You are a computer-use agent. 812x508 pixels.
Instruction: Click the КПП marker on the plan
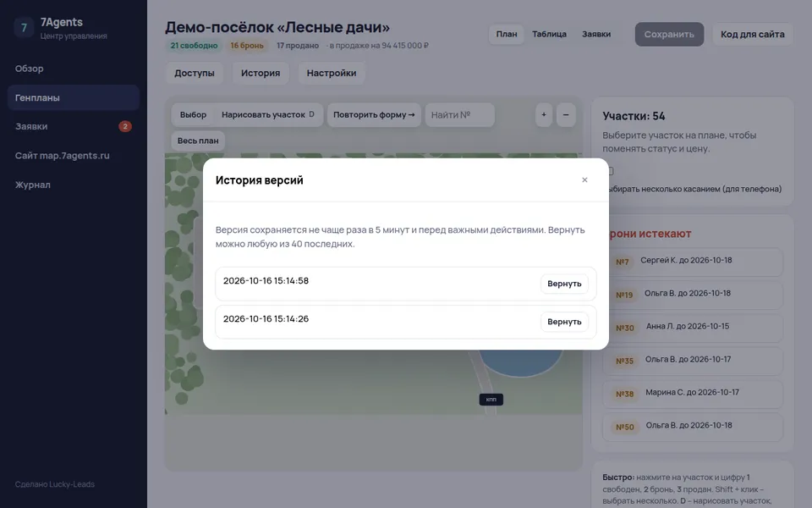point(491,400)
